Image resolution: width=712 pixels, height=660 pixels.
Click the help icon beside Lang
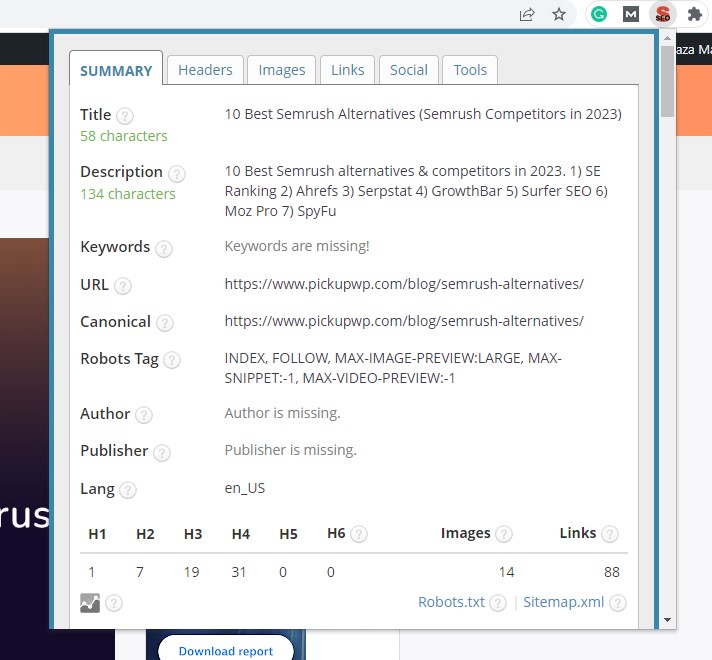pos(128,491)
